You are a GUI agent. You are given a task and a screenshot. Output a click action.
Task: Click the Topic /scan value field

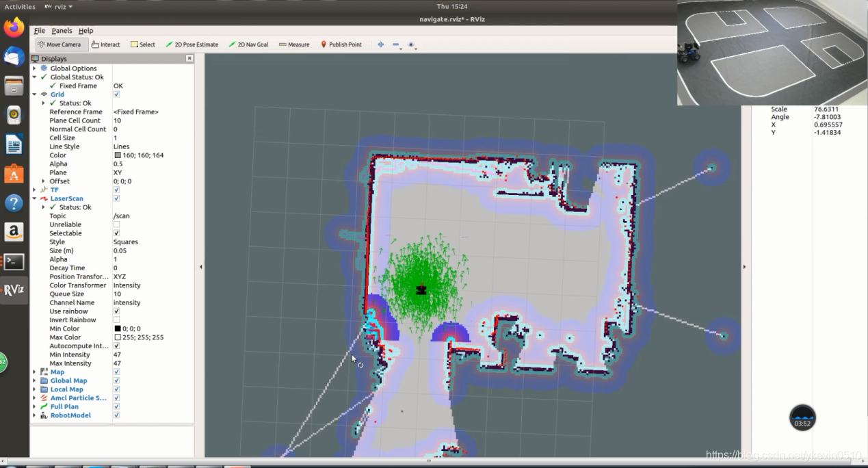[153, 216]
